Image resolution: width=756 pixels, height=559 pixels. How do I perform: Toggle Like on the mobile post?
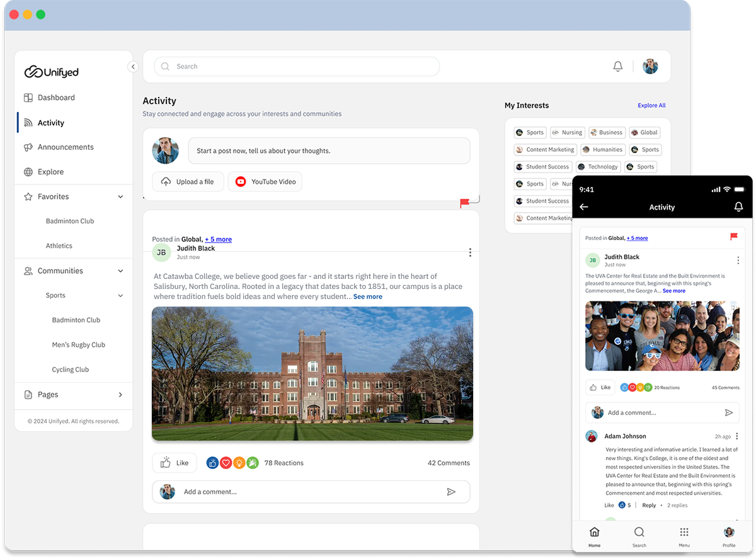600,388
